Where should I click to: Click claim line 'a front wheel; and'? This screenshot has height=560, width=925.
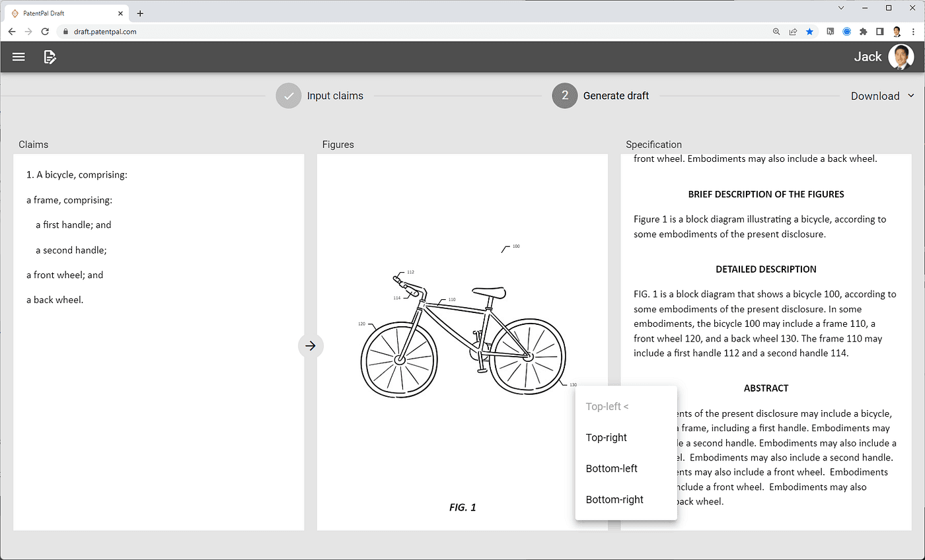click(x=65, y=275)
